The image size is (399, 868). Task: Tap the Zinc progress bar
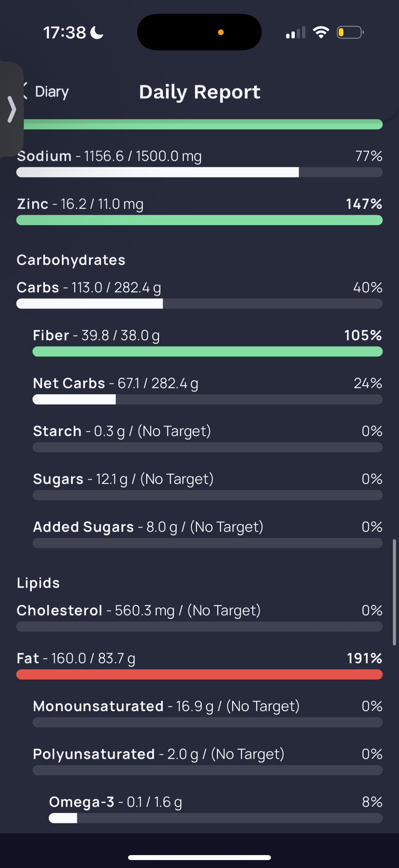click(199, 220)
